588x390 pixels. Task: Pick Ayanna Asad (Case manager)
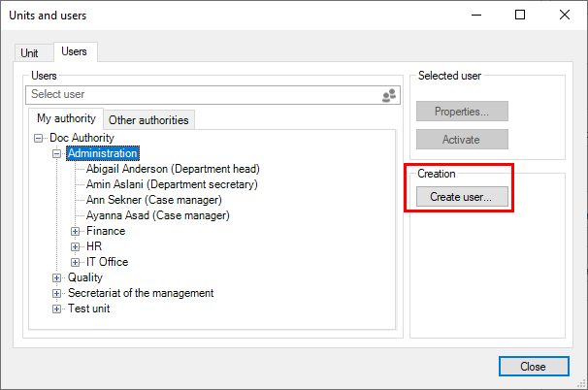pyautogui.click(x=157, y=215)
